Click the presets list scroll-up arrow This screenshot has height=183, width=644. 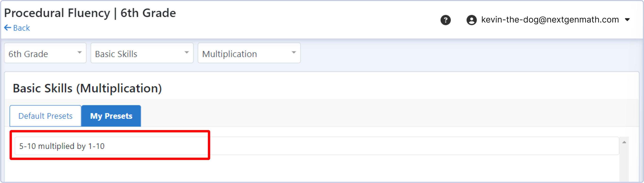coord(624,142)
